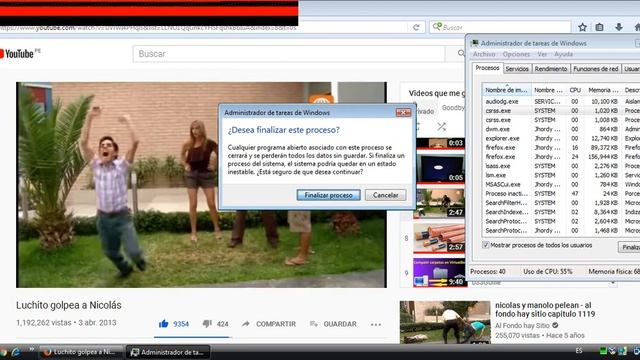The height and width of the screenshot is (360, 640).
Task: Click the YouTube search magnifier icon
Action: click(x=461, y=53)
